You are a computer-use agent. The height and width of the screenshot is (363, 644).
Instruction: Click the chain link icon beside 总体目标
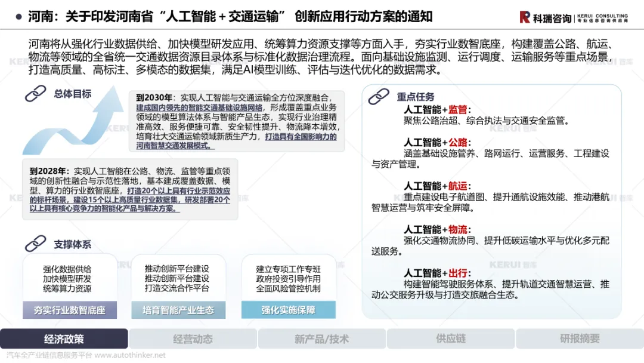(35, 94)
